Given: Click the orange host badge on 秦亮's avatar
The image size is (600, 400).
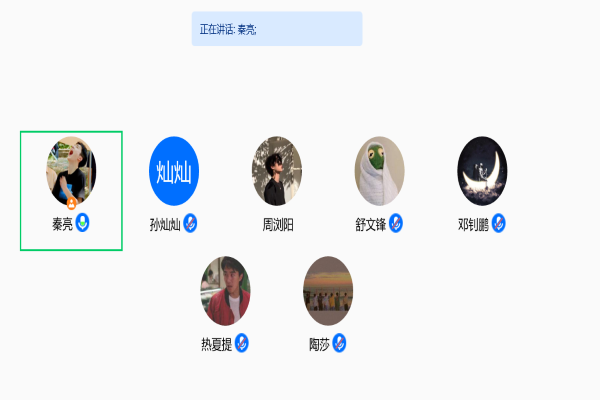Looking at the screenshot, I should pyautogui.click(x=72, y=204).
